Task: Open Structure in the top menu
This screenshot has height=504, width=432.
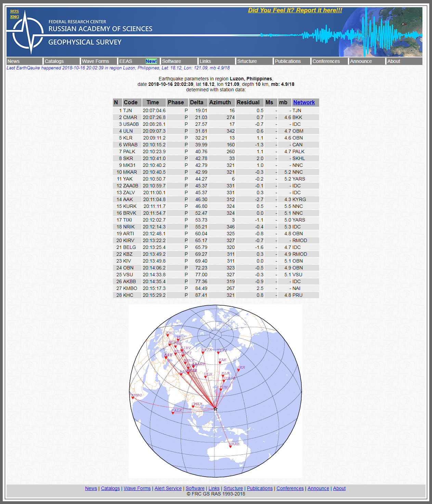Action: coord(247,61)
